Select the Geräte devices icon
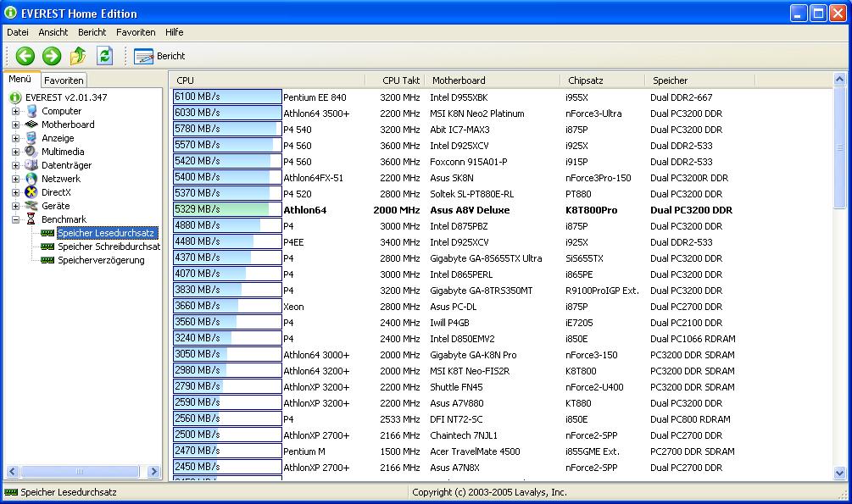The height and width of the screenshot is (504, 852). point(31,206)
